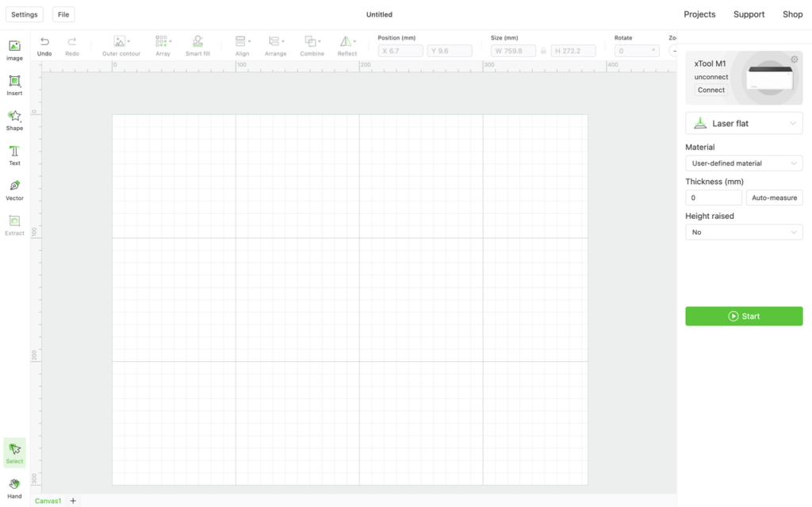Activate the Select tool toggle
The image size is (812, 507).
14,452
